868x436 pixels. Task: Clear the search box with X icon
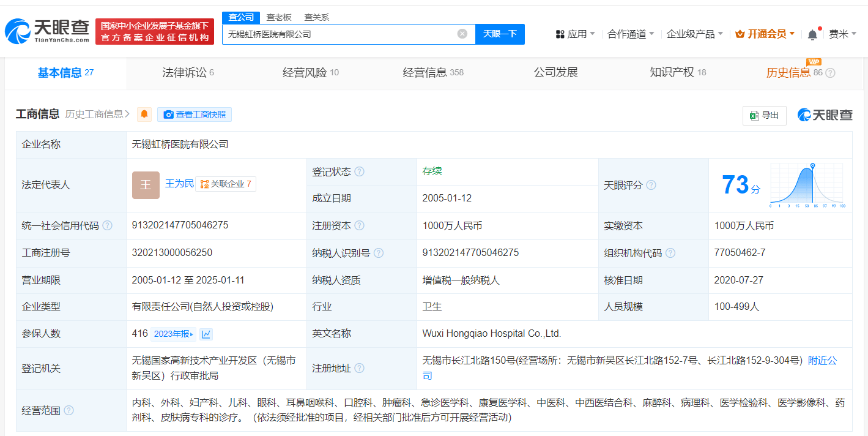tap(462, 34)
